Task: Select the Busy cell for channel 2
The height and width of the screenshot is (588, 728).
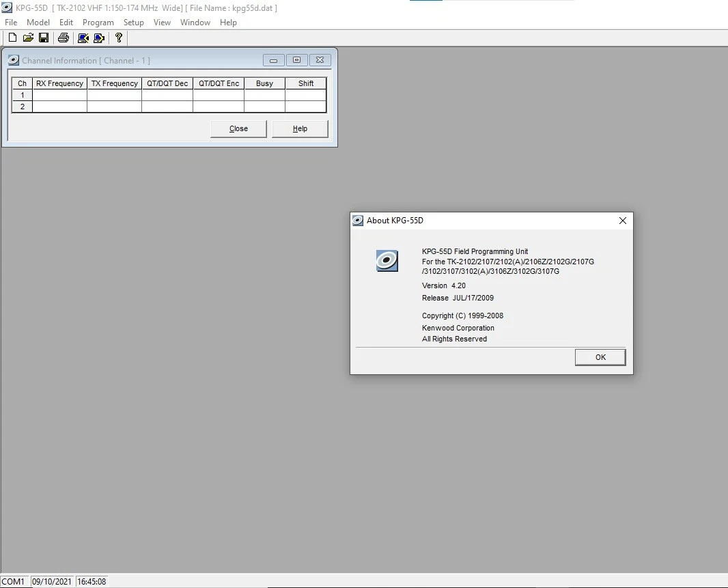Action: click(265, 107)
